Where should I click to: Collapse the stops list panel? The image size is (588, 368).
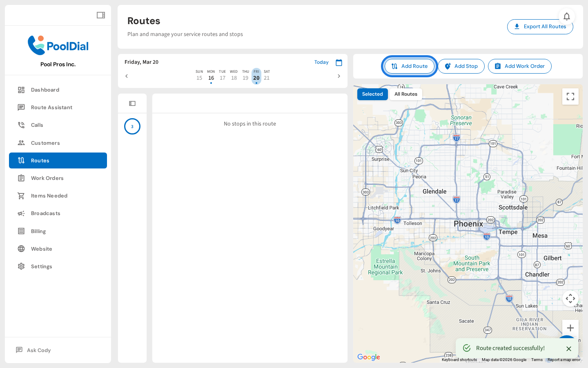[x=132, y=103]
